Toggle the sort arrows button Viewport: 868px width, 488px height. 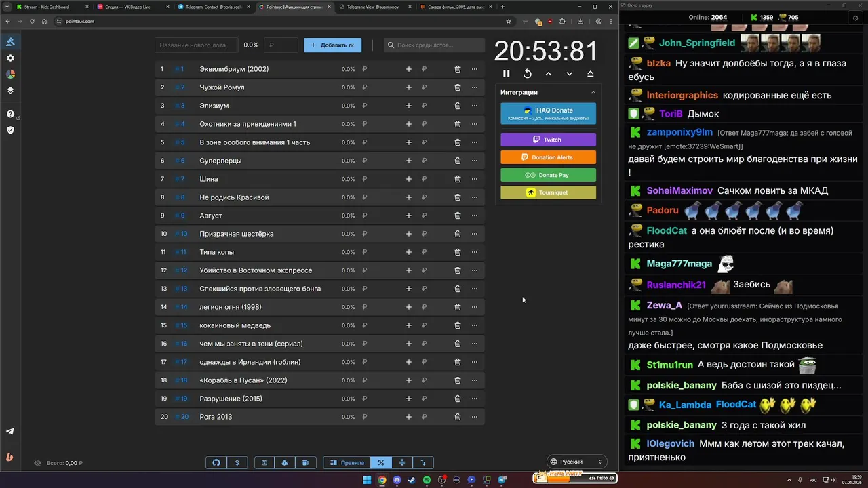pos(423,462)
